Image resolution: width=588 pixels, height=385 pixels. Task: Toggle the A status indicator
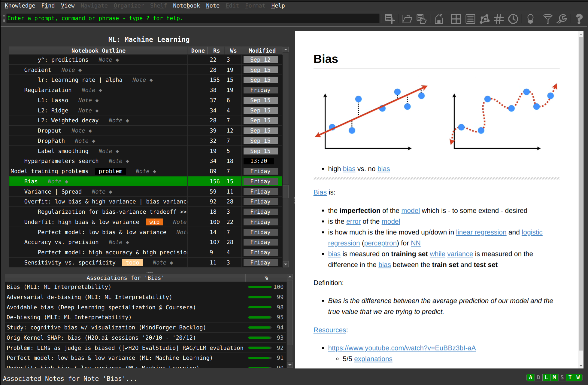[531, 377]
